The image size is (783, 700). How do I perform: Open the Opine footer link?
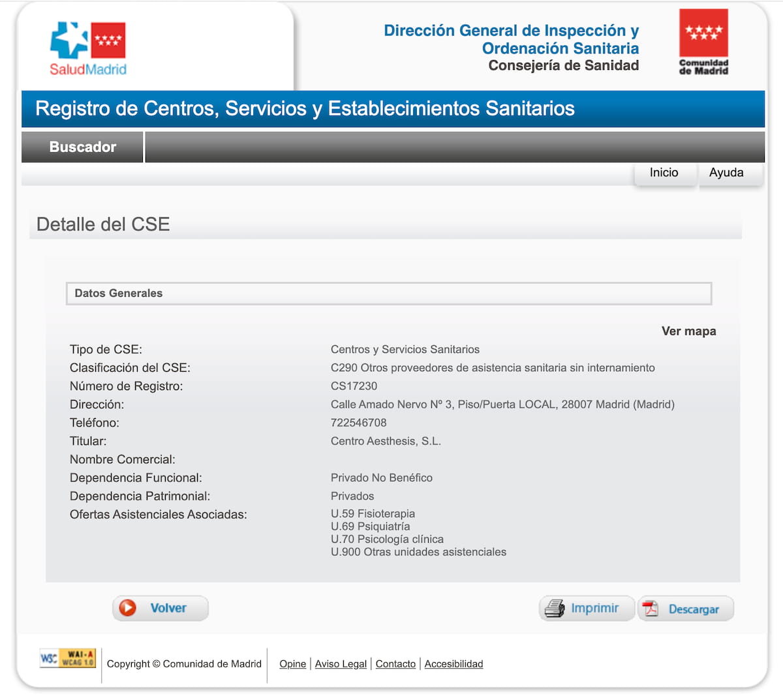tap(292, 664)
